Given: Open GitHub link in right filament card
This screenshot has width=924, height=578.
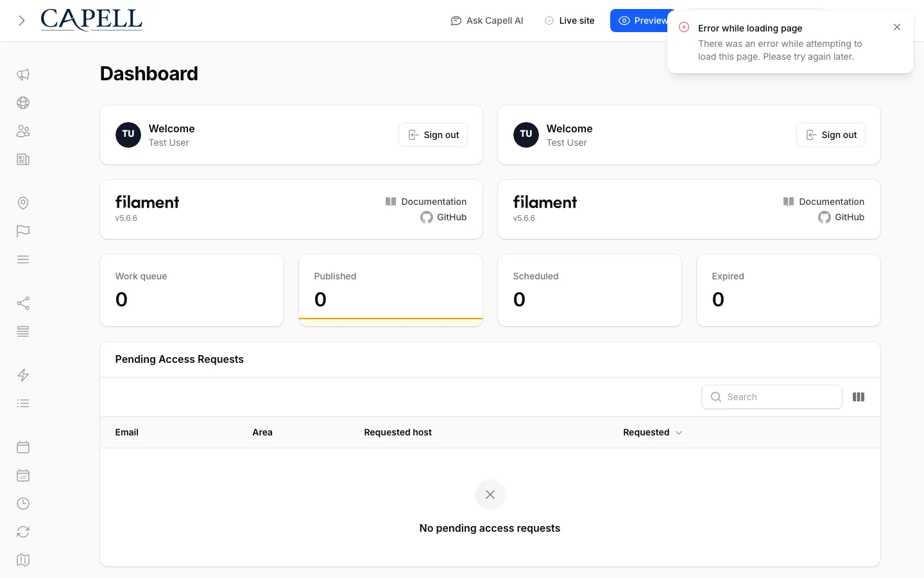Looking at the screenshot, I should [x=841, y=217].
